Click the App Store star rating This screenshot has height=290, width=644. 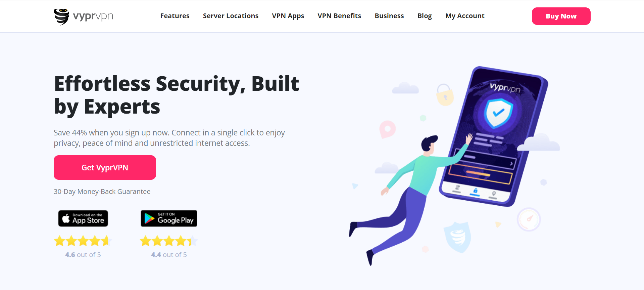[x=83, y=241]
